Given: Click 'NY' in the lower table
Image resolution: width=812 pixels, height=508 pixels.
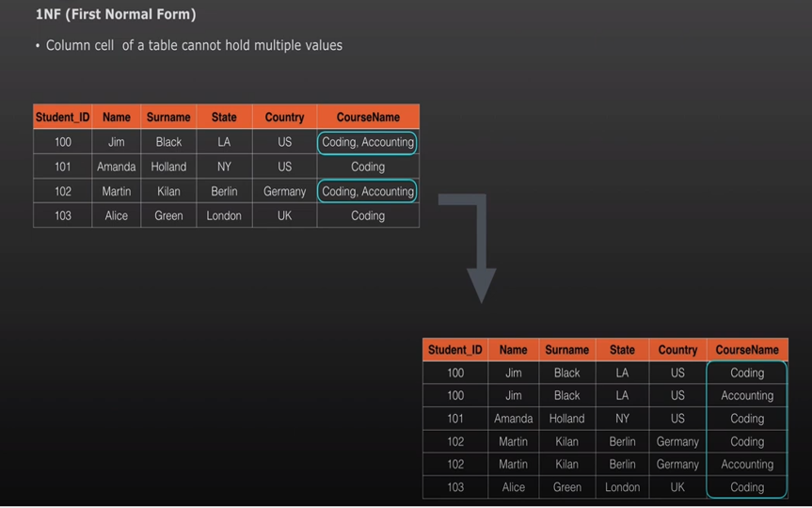Looking at the screenshot, I should (x=622, y=419).
